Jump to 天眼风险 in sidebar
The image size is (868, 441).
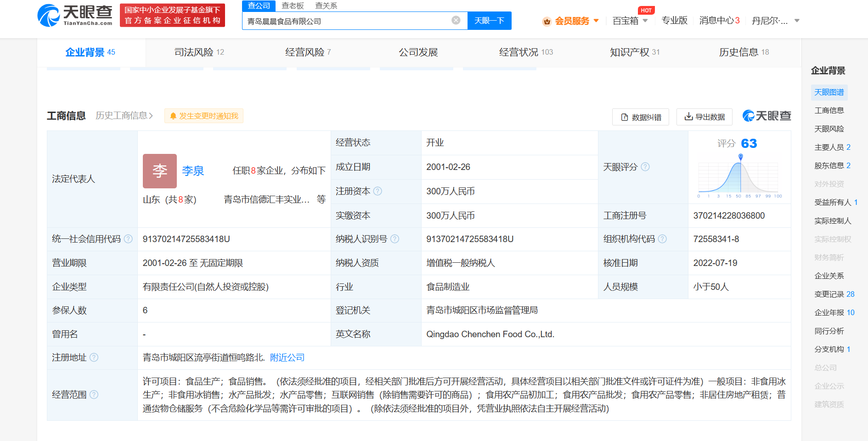(829, 129)
